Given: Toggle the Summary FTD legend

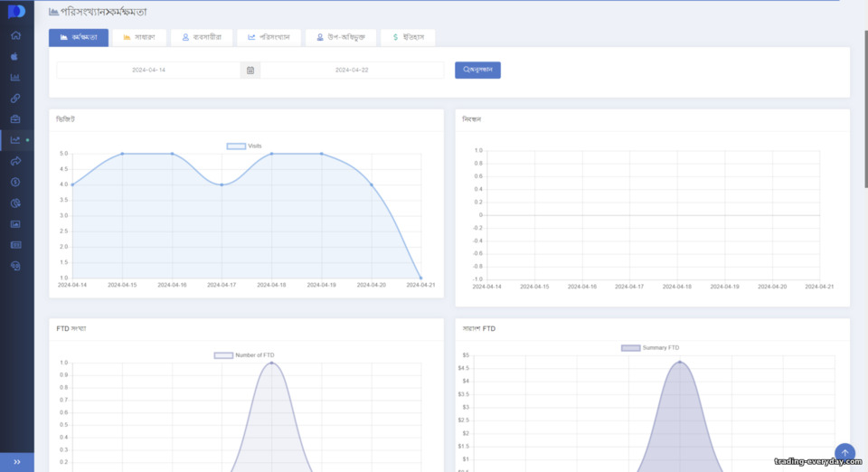Looking at the screenshot, I should pyautogui.click(x=650, y=348).
